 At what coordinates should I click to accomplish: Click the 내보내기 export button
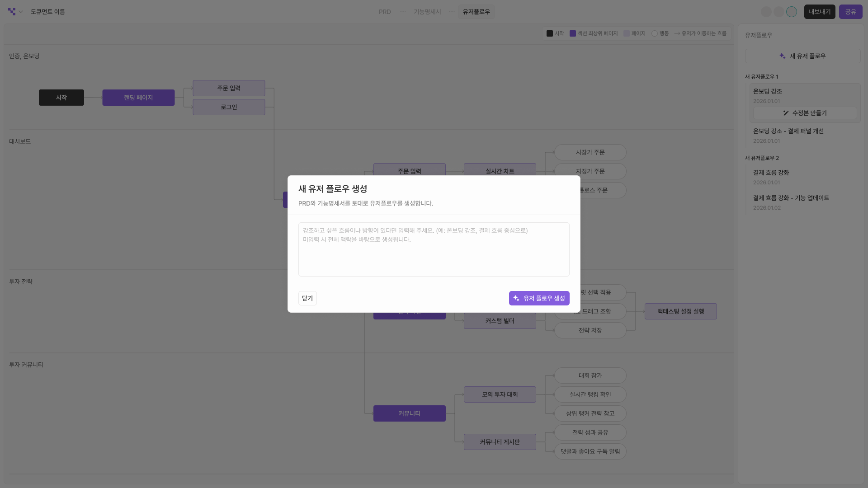click(819, 12)
